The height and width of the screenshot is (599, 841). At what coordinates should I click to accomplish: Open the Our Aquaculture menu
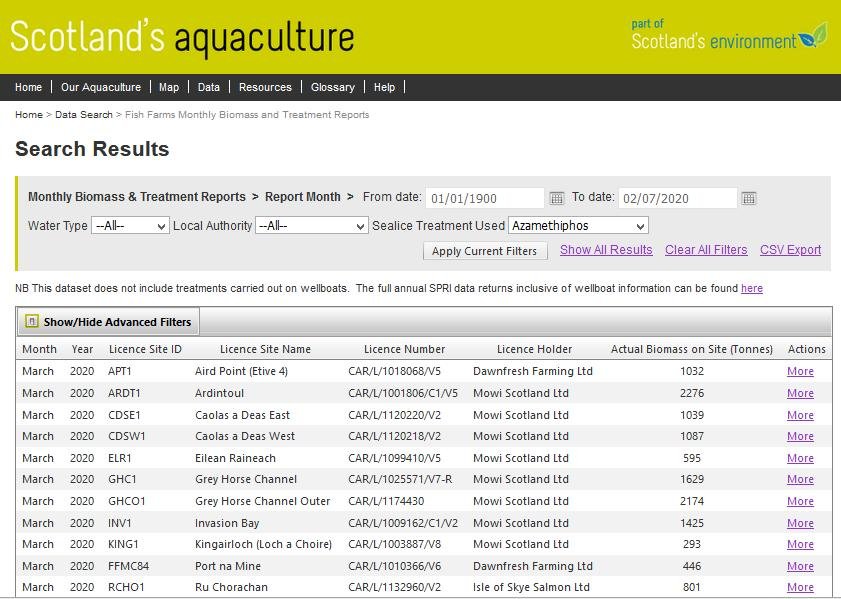(101, 87)
